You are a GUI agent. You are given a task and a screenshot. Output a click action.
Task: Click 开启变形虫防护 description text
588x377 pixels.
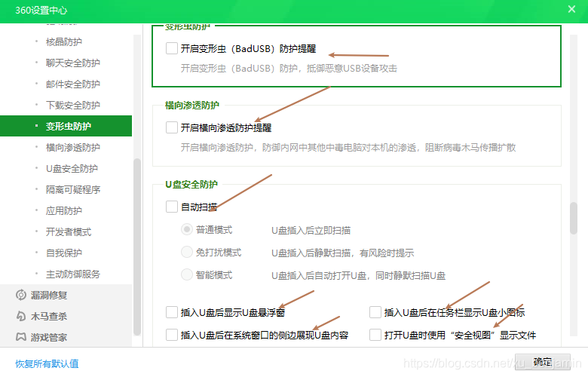tap(289, 69)
